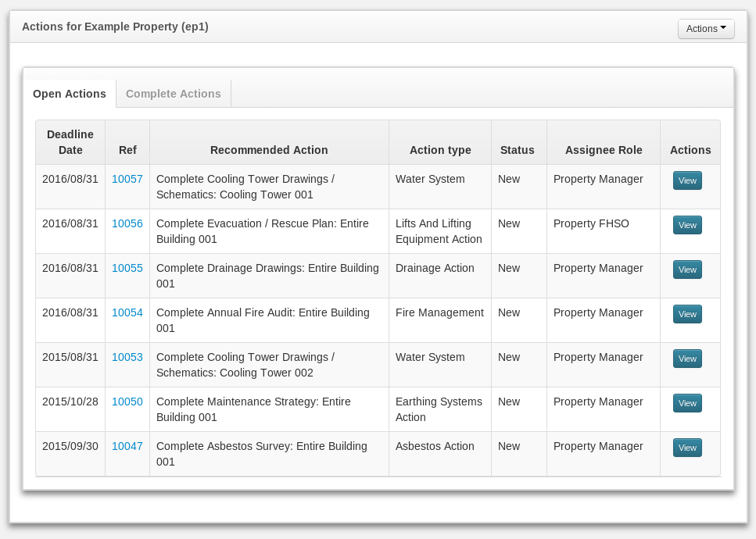
Task: Open reference link 10057
Action: (127, 179)
